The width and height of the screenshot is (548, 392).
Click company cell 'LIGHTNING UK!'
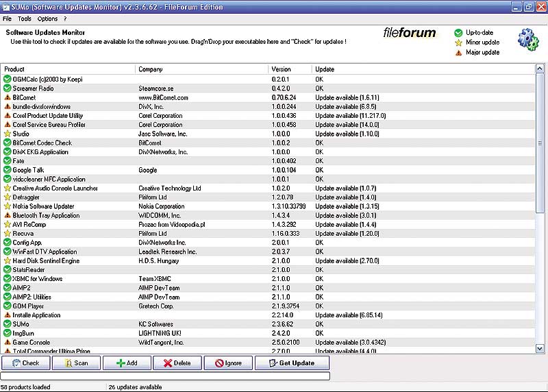click(160, 333)
